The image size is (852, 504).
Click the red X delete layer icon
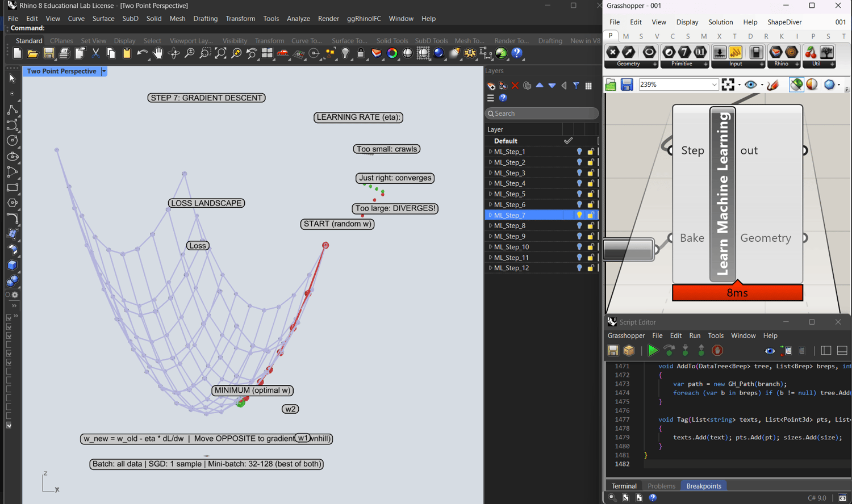[x=515, y=86]
